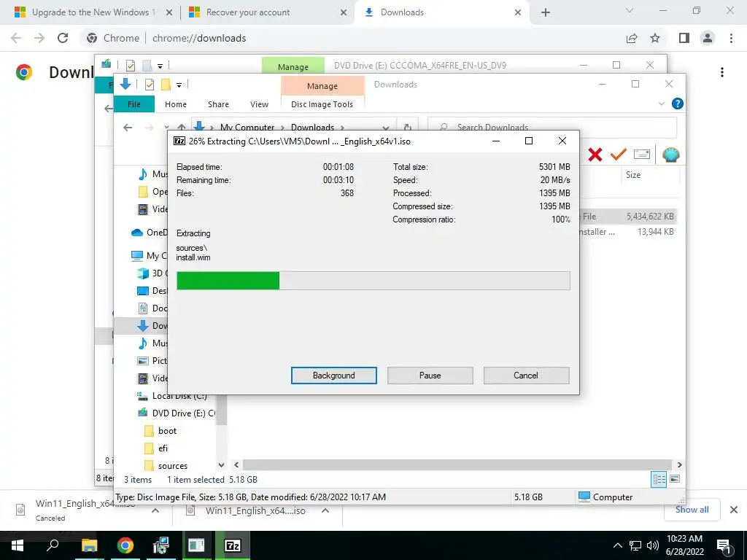This screenshot has width=747, height=560.
Task: Click properties checkmark icon in quick access toolbar
Action: click(149, 85)
